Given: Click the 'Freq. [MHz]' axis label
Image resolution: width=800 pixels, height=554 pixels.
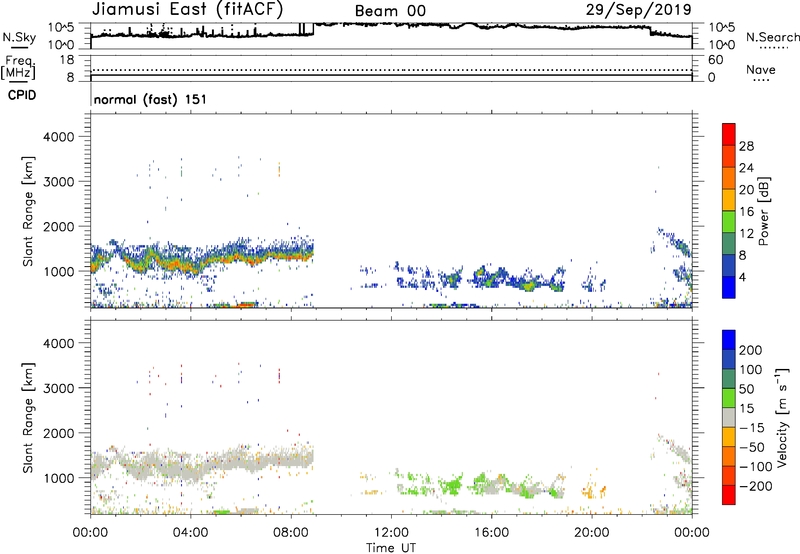Looking at the screenshot, I should (18, 68).
